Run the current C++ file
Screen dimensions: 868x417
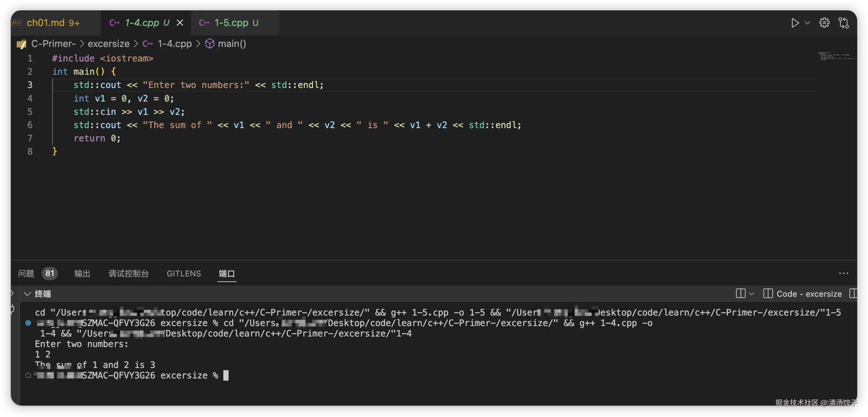[795, 23]
